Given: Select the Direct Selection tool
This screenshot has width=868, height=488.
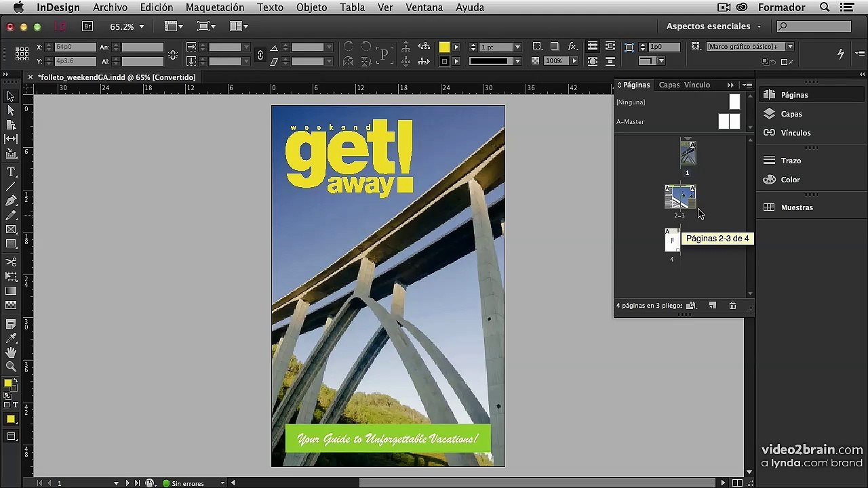Looking at the screenshot, I should tap(11, 110).
